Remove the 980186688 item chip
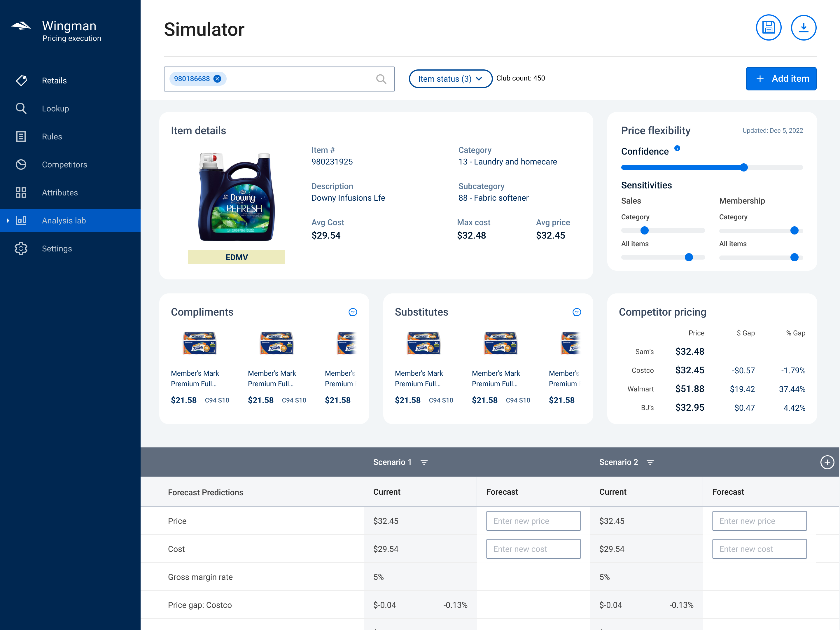840x630 pixels. tap(217, 79)
